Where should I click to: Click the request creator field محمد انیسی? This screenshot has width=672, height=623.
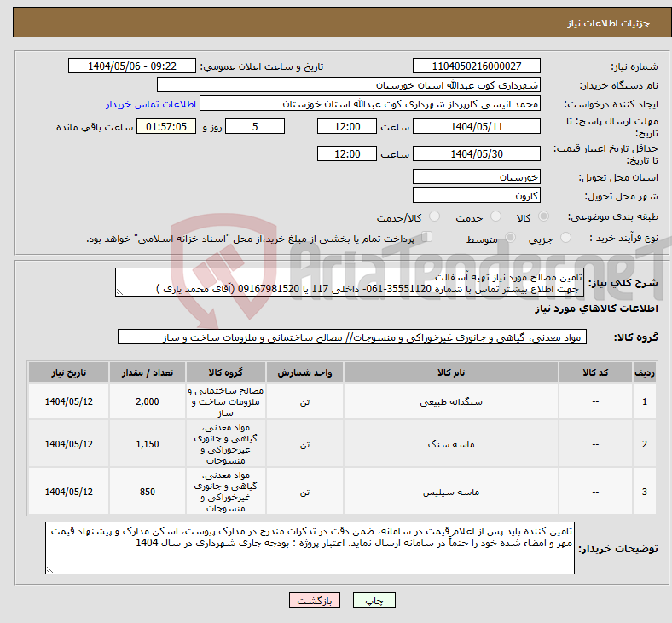[370, 104]
